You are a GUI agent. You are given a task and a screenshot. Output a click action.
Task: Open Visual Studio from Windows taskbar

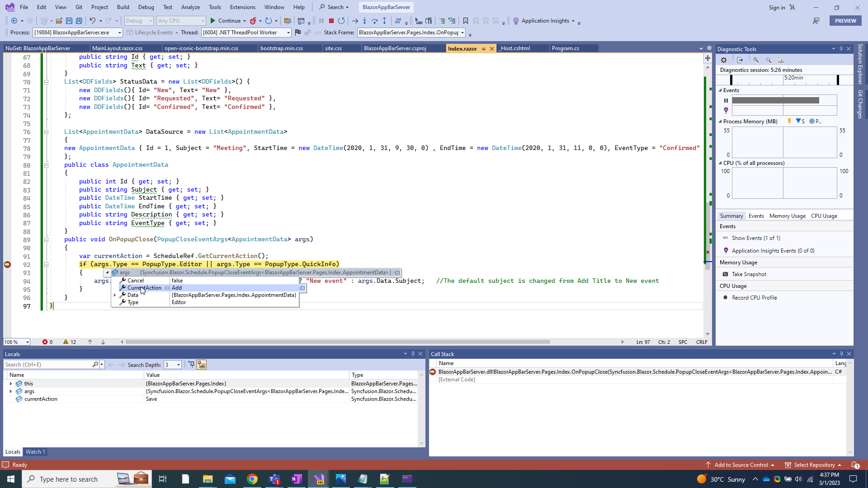point(319,479)
